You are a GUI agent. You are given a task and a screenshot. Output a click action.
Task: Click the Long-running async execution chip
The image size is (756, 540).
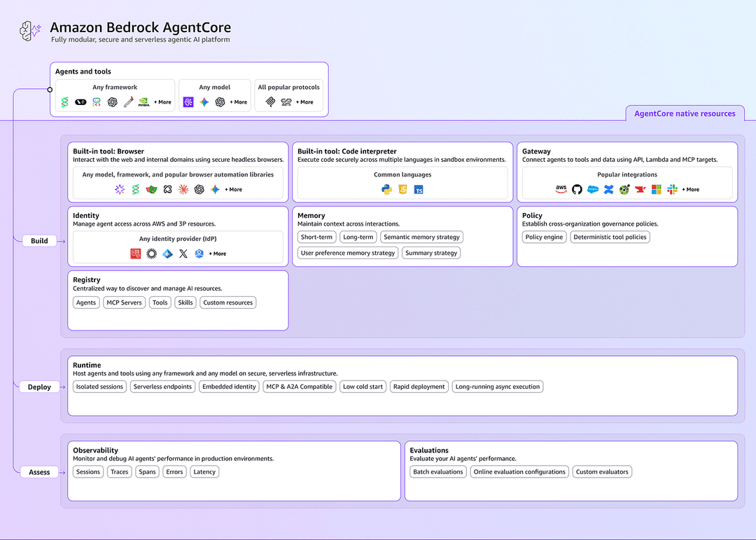(498, 387)
